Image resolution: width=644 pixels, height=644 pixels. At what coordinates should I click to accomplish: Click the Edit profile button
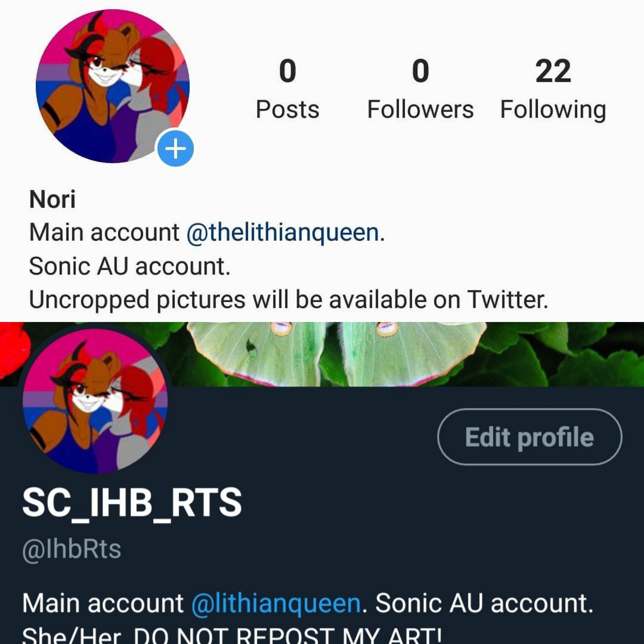pos(530,437)
